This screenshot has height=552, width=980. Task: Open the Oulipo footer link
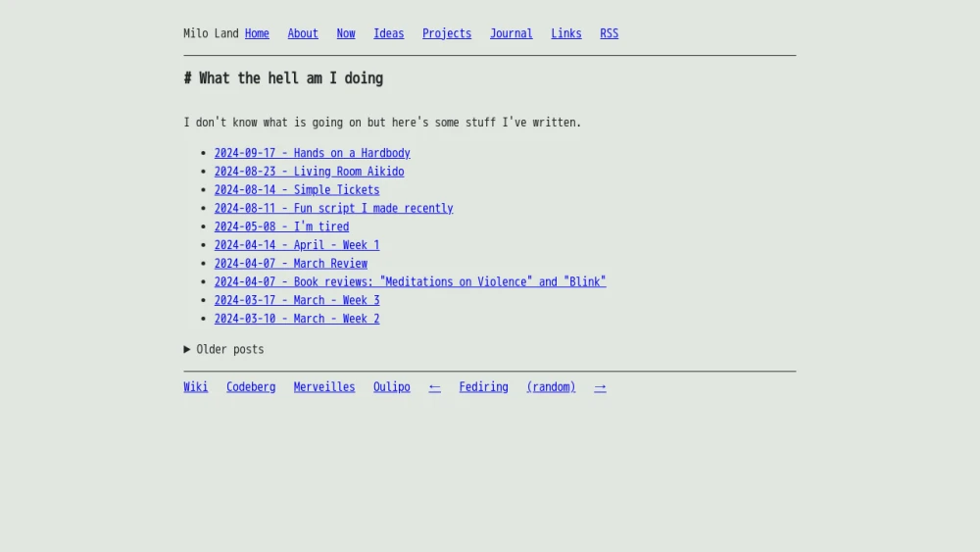392,387
